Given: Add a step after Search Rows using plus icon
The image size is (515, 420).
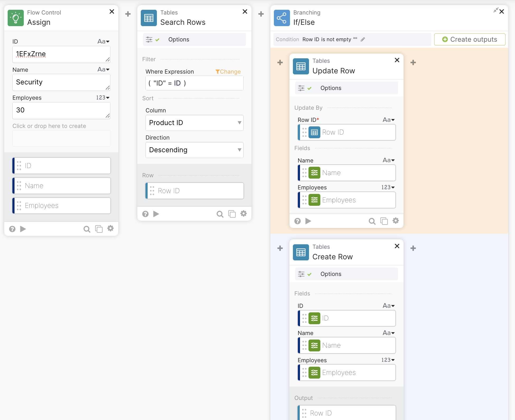Looking at the screenshot, I should [261, 14].
